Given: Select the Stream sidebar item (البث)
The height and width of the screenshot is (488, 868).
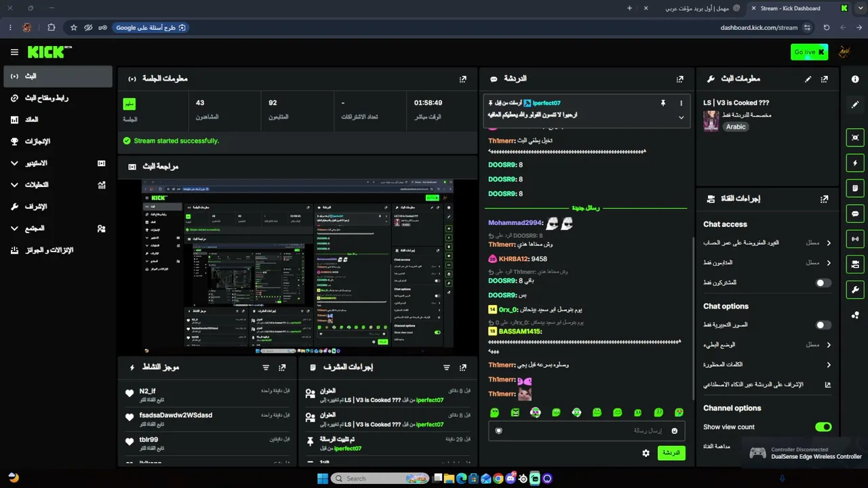Looking at the screenshot, I should point(58,77).
